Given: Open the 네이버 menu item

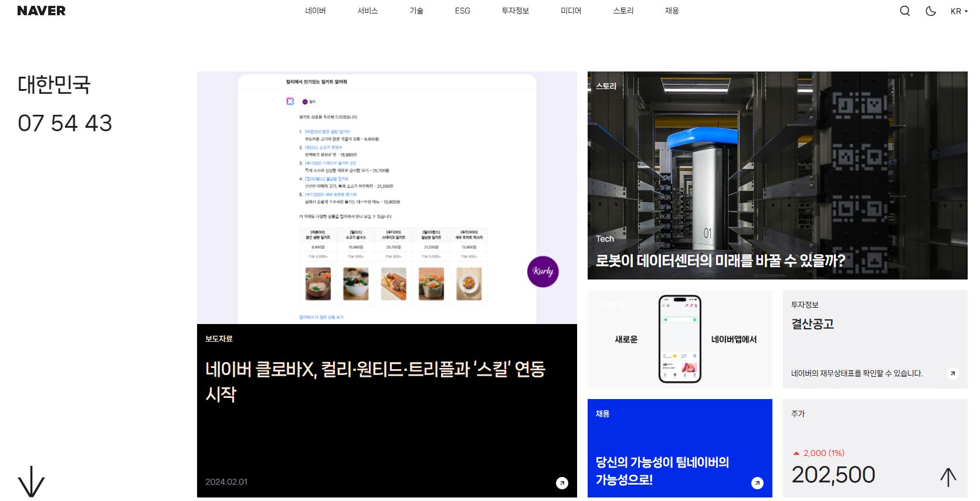Looking at the screenshot, I should coord(316,11).
